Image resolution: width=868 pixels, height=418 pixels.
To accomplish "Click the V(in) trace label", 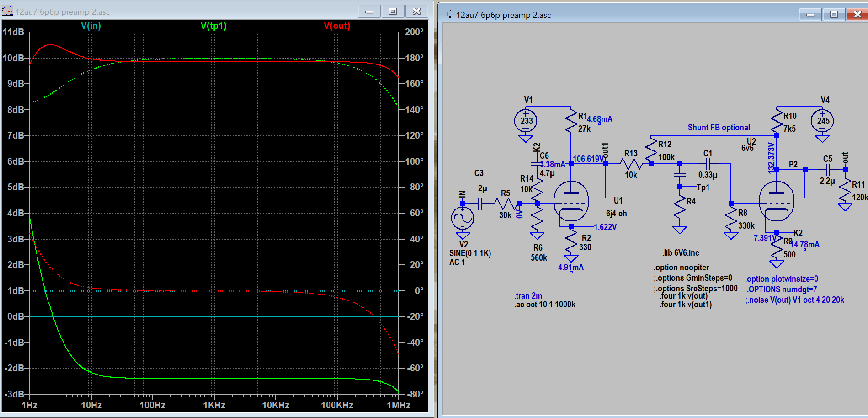I will 91,26.
